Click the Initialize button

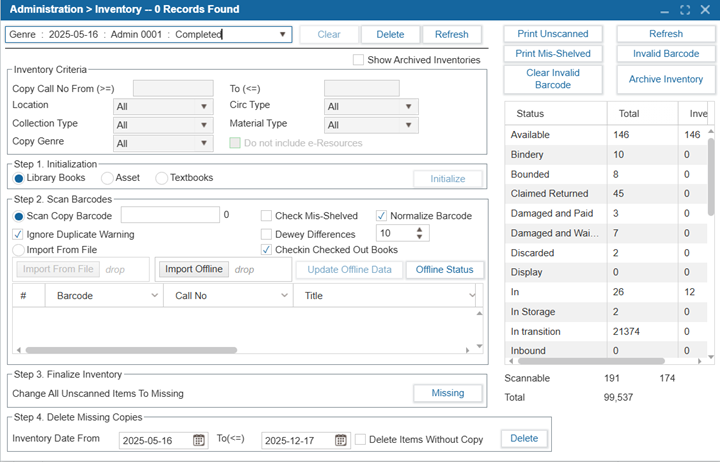tap(448, 179)
